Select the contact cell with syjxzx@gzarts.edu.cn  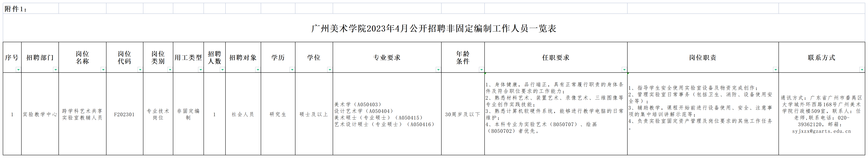point(821,114)
